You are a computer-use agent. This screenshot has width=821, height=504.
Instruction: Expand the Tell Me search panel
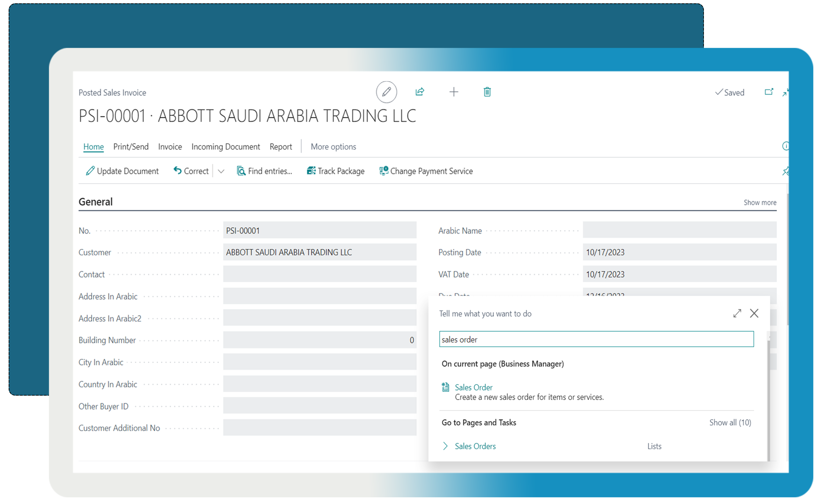737,313
